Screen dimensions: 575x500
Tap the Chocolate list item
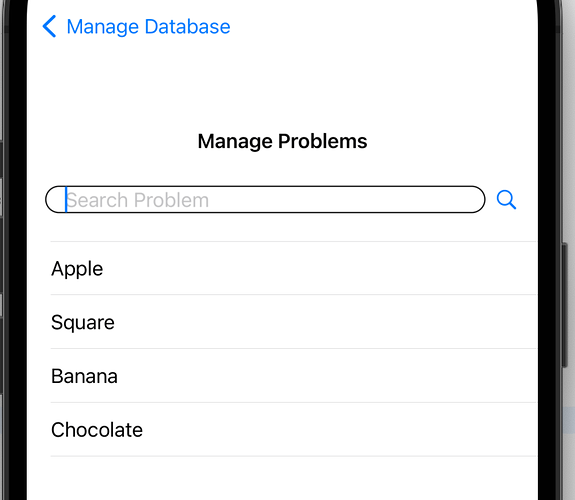(x=294, y=430)
